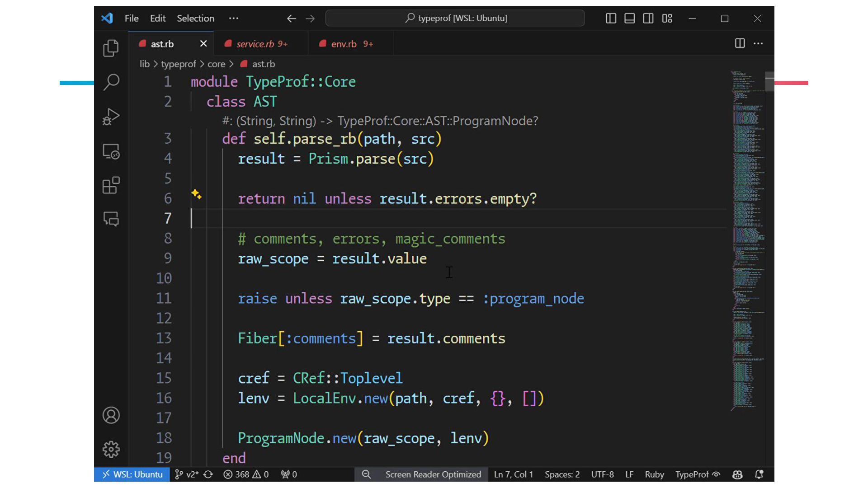Open the Search view icon
This screenshot has width=868, height=488.
click(x=111, y=82)
